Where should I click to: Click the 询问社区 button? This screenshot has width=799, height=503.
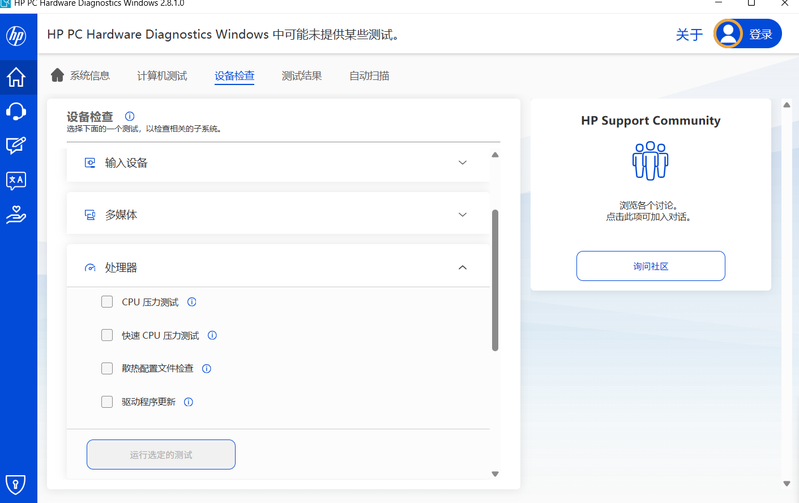point(651,266)
